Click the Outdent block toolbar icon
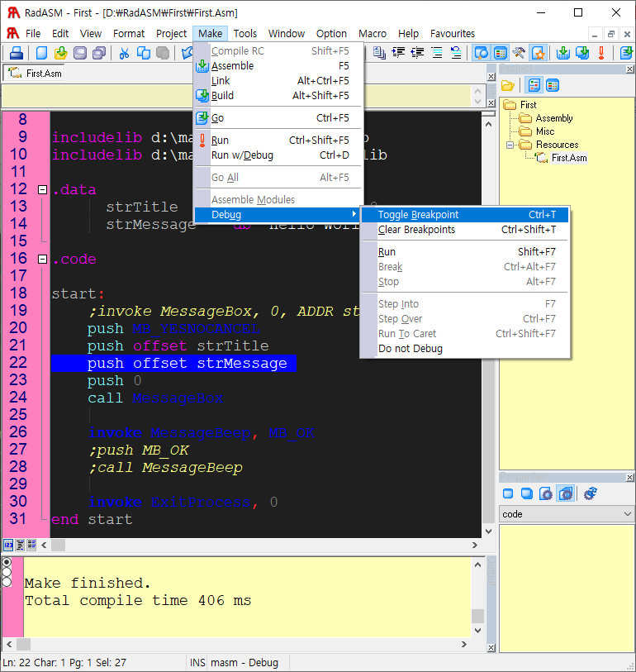636x672 pixels. pyautogui.click(x=417, y=53)
